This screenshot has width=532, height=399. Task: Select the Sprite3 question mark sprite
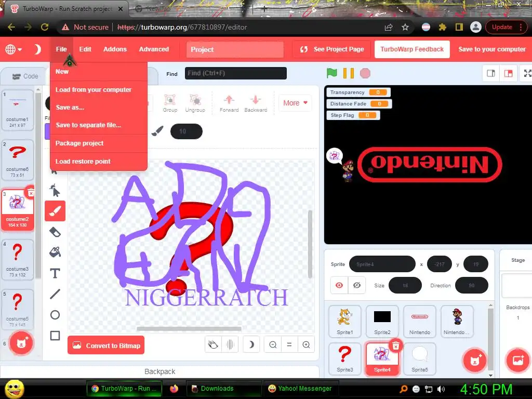[345, 358]
